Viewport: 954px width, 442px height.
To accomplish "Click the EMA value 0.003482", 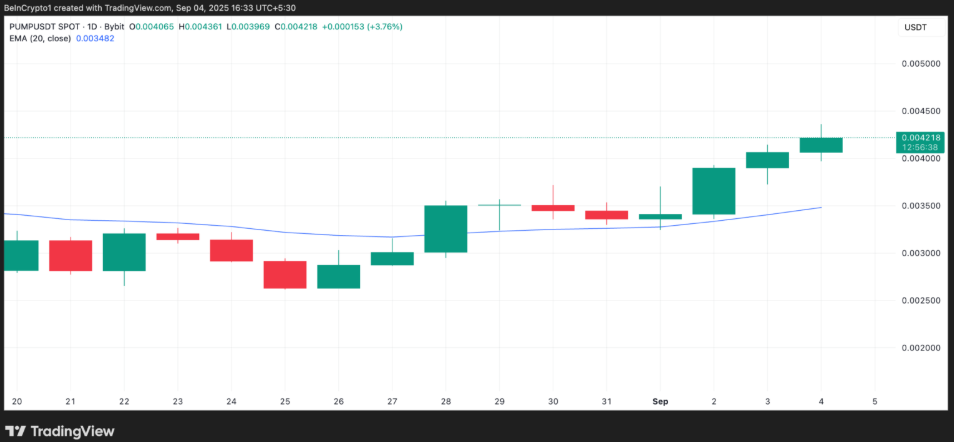I will coord(95,39).
